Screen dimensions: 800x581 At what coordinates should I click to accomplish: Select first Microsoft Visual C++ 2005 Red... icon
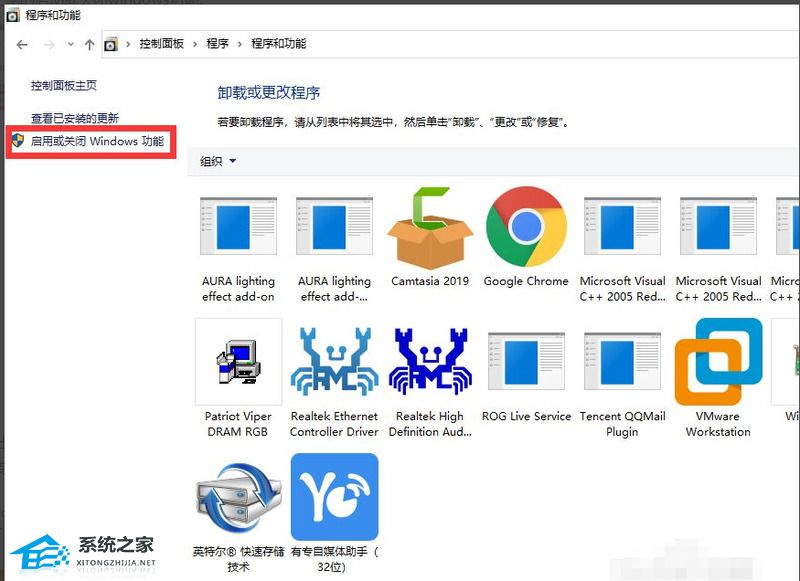point(622,226)
